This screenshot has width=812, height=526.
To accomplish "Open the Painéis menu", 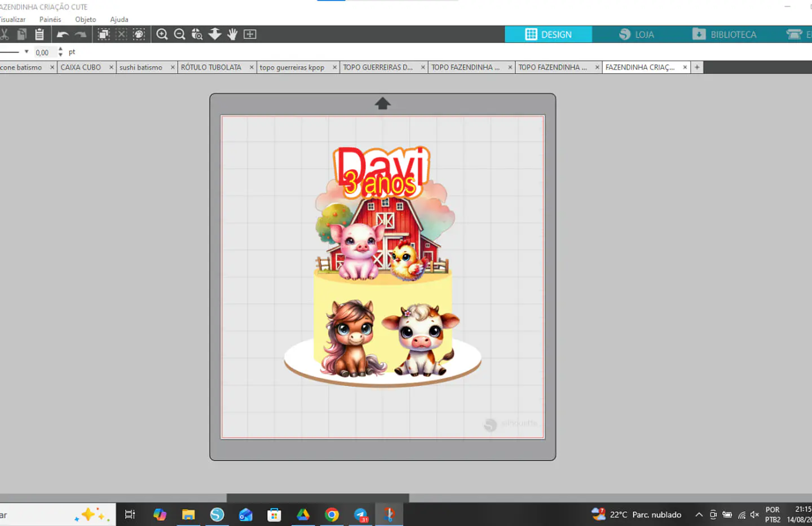I will [x=50, y=19].
